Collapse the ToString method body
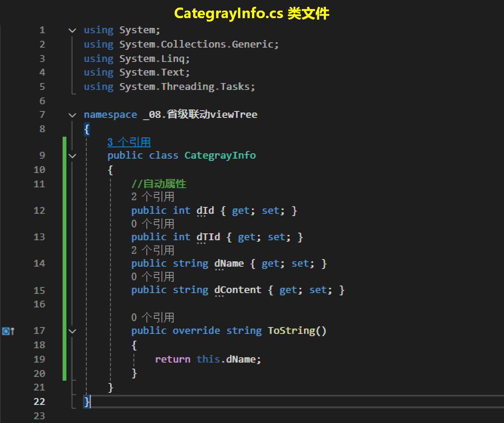This screenshot has height=423, width=504. (x=72, y=331)
